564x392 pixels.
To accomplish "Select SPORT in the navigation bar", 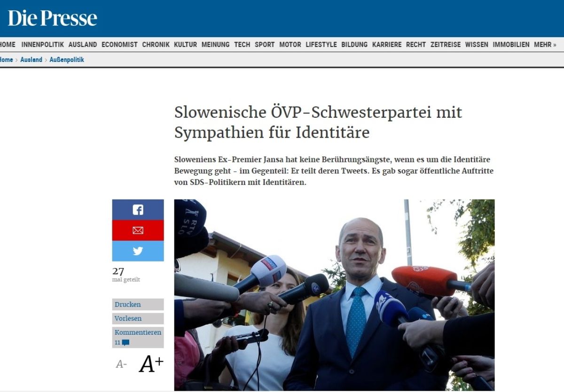I will 265,45.
